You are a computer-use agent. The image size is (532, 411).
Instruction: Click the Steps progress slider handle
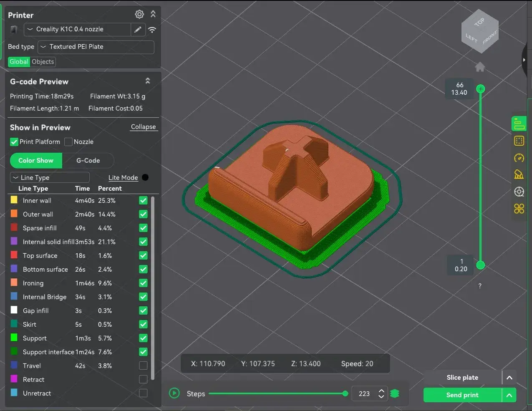(x=345, y=393)
